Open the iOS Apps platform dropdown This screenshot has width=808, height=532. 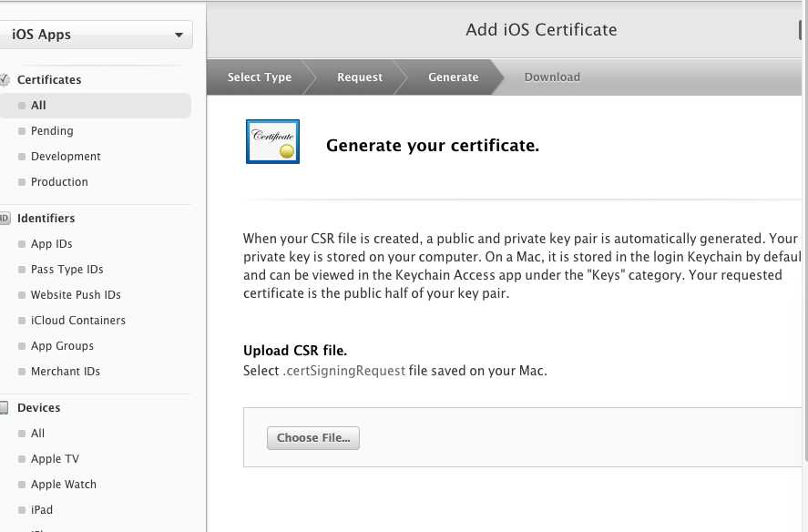(x=96, y=35)
